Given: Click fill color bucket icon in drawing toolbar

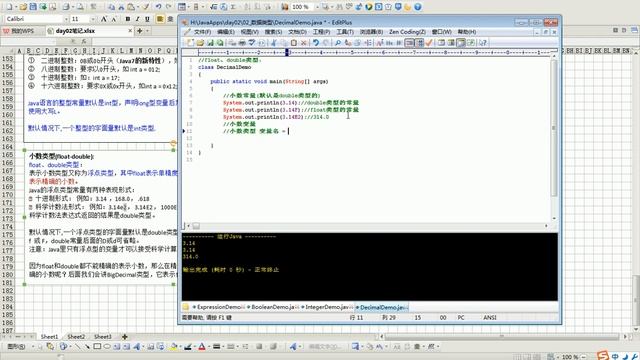Looking at the screenshot, I should (x=174, y=347).
